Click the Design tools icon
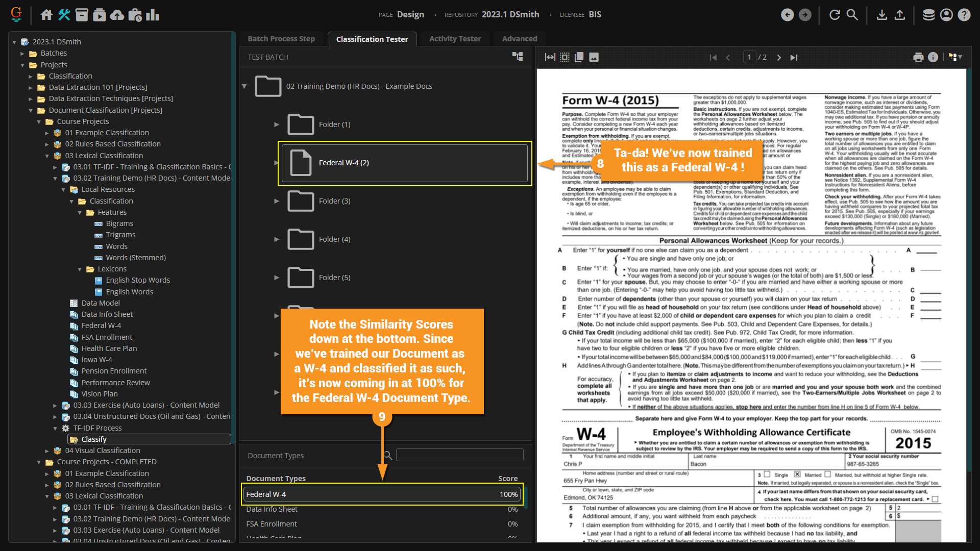980x551 pixels. (x=64, y=15)
